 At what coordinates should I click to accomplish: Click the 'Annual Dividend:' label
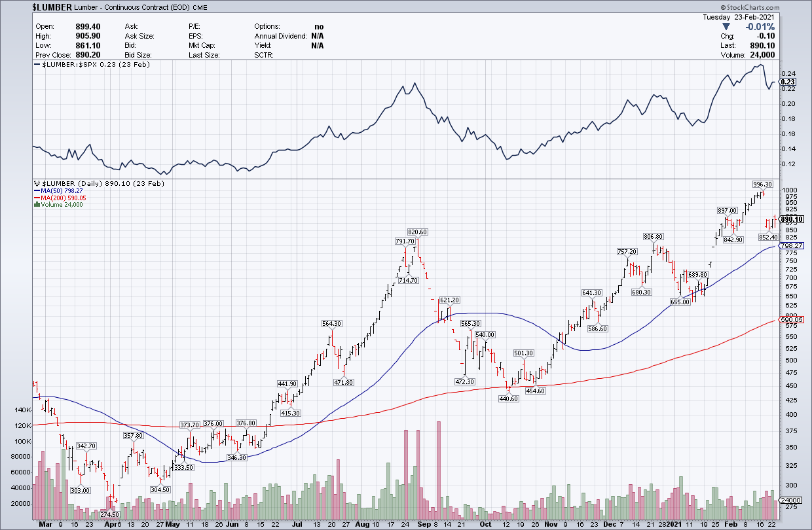280,36
